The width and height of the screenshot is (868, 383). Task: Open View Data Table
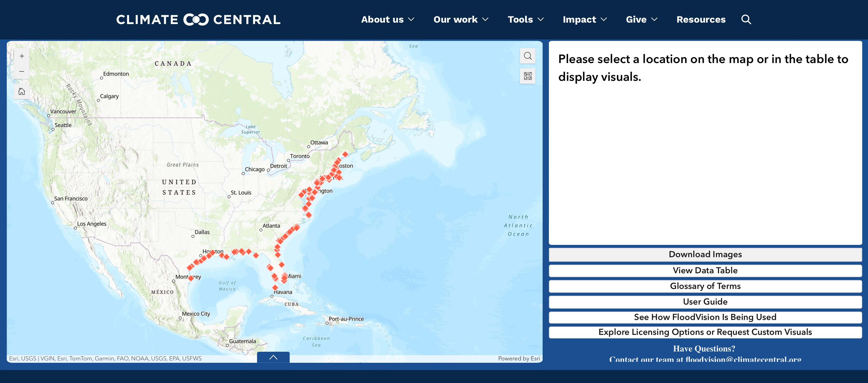[x=705, y=270]
